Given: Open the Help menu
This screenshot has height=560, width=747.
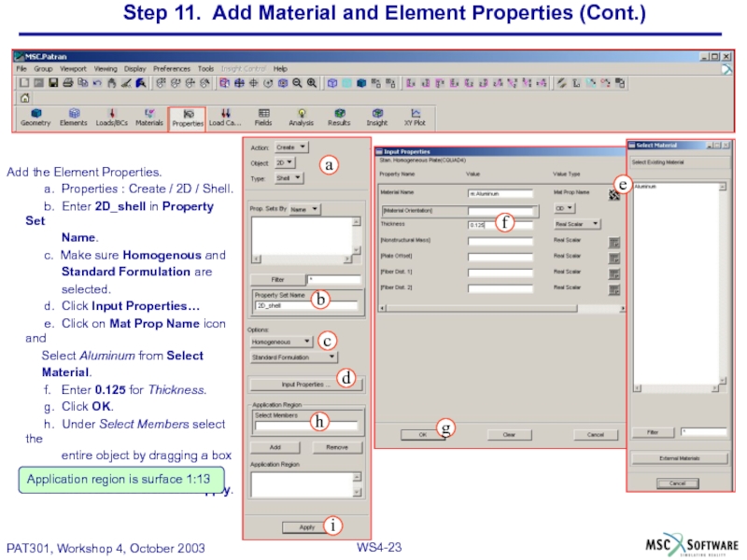Looking at the screenshot, I should point(280,68).
